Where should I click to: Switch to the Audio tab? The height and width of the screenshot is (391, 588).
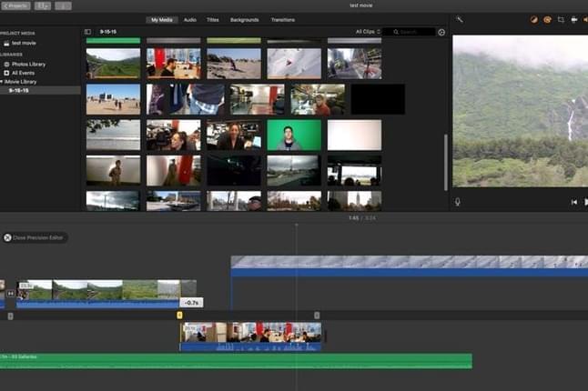(189, 20)
